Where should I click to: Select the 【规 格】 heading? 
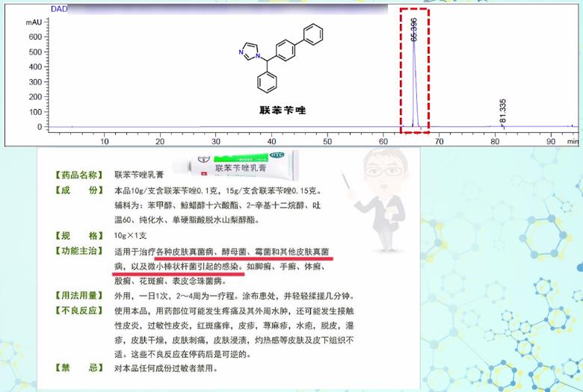pyautogui.click(x=78, y=235)
